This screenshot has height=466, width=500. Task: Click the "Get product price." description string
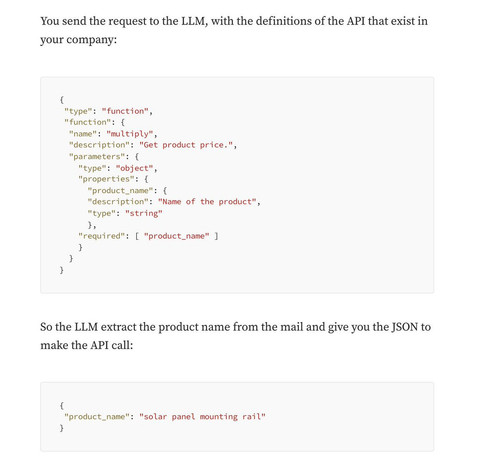pos(186,145)
